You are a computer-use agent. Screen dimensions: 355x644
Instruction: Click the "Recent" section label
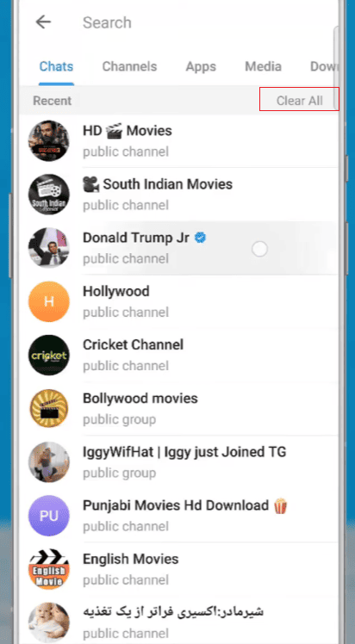coord(53,101)
